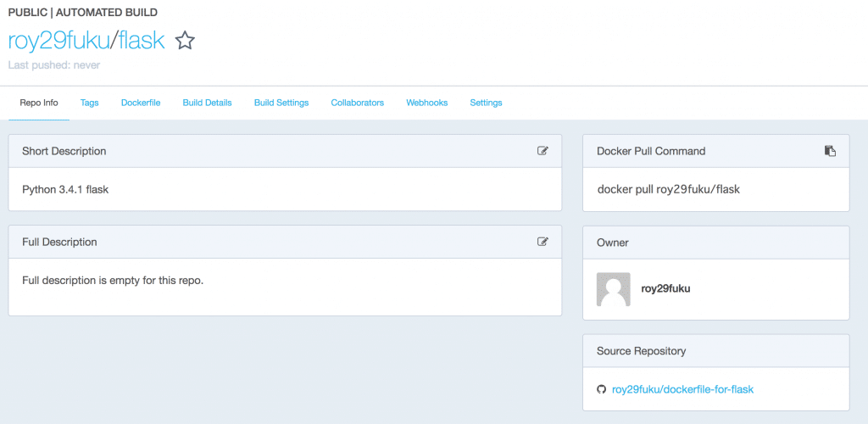Open the Build Settings tab
868x424 pixels.
(x=281, y=103)
